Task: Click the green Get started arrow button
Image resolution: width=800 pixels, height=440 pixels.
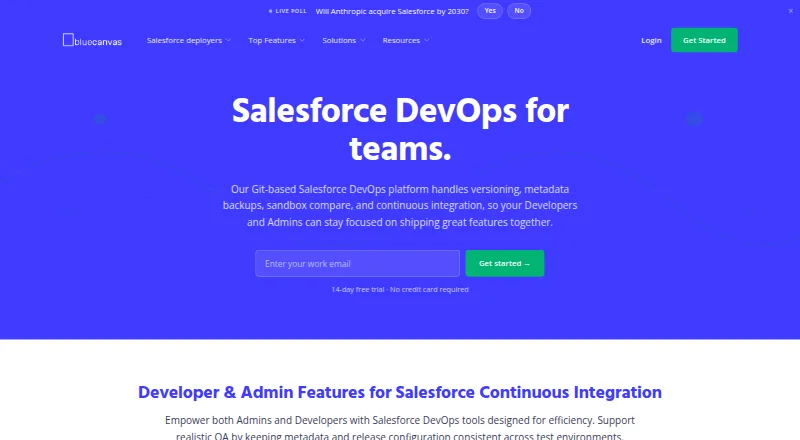Action: point(505,263)
